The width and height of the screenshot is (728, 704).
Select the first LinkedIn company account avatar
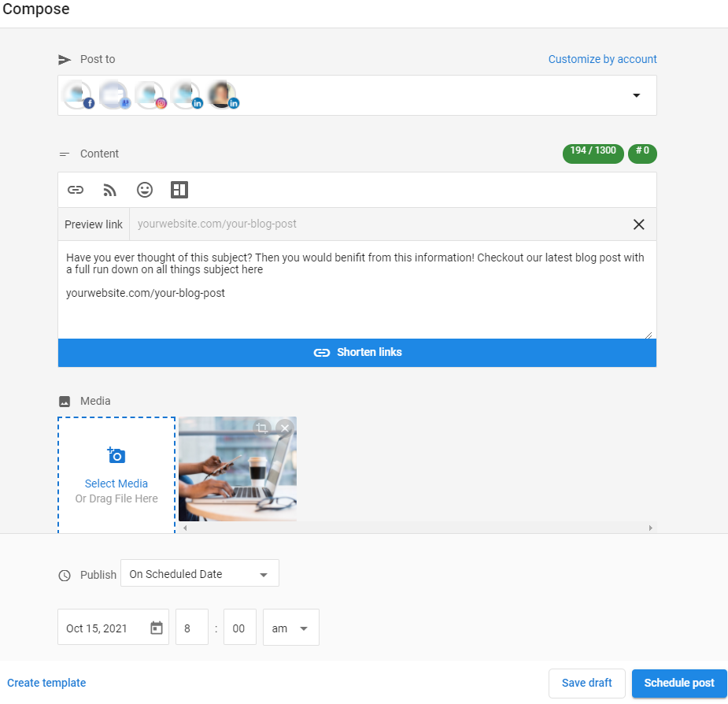pos(187,95)
